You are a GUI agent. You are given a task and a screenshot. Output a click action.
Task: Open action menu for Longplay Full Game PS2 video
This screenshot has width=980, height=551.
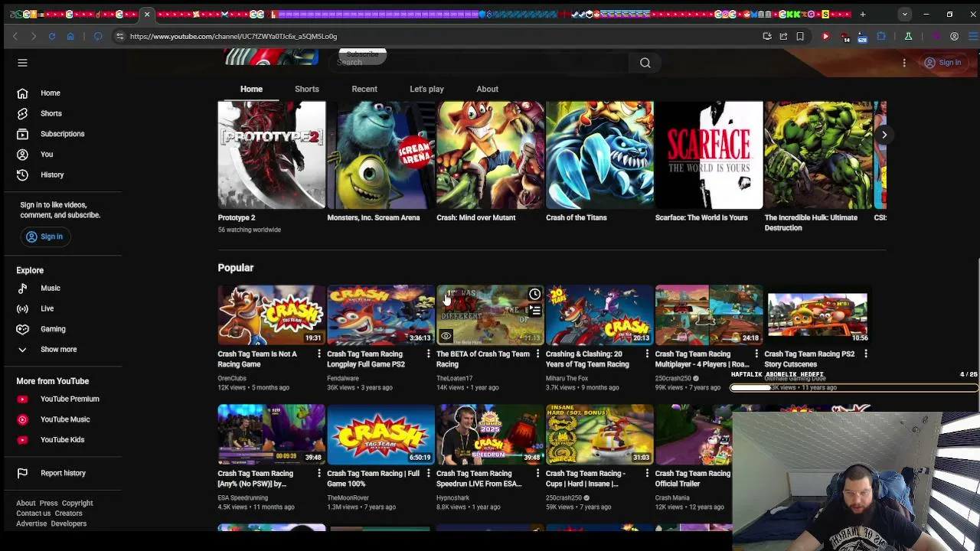pyautogui.click(x=429, y=354)
